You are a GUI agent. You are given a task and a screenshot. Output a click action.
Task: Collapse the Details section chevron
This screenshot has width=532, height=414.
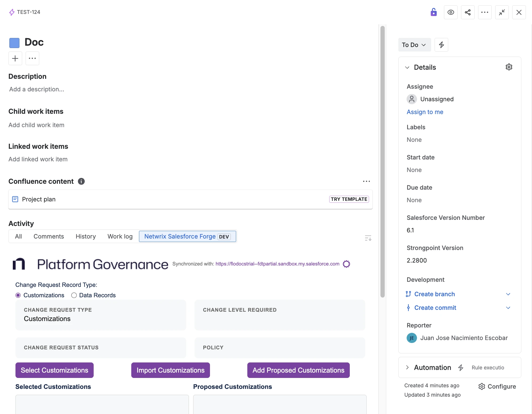[x=407, y=67]
